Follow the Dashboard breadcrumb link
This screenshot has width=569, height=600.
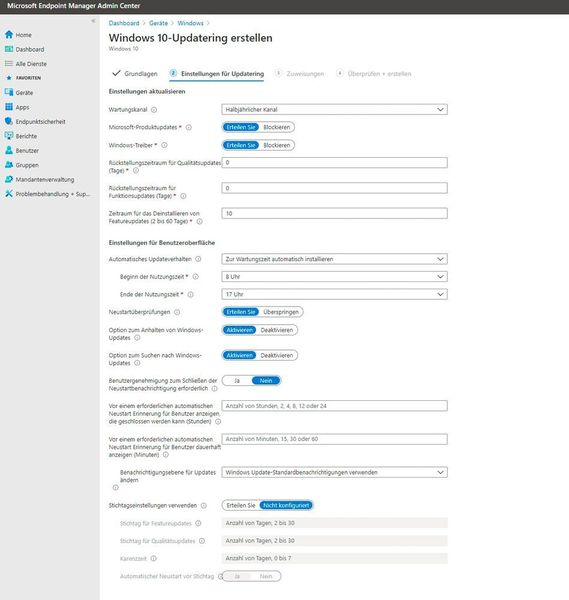[124, 23]
